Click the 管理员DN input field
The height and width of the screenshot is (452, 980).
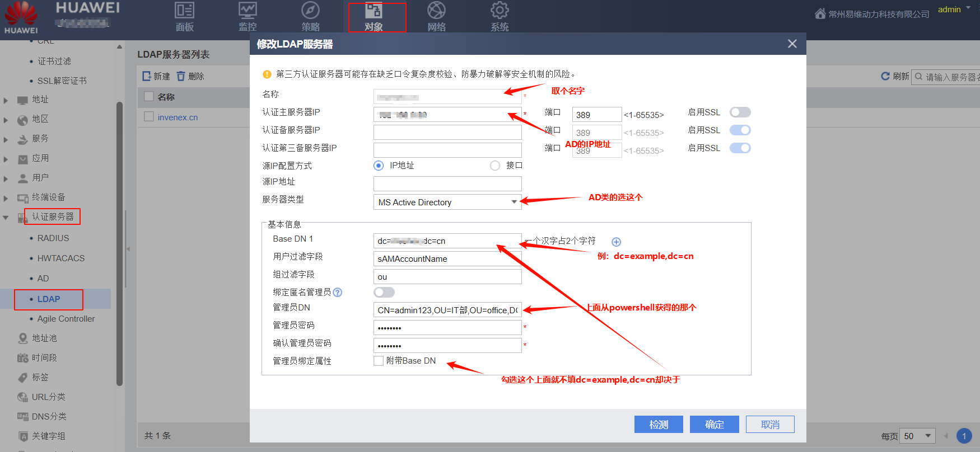pyautogui.click(x=447, y=310)
